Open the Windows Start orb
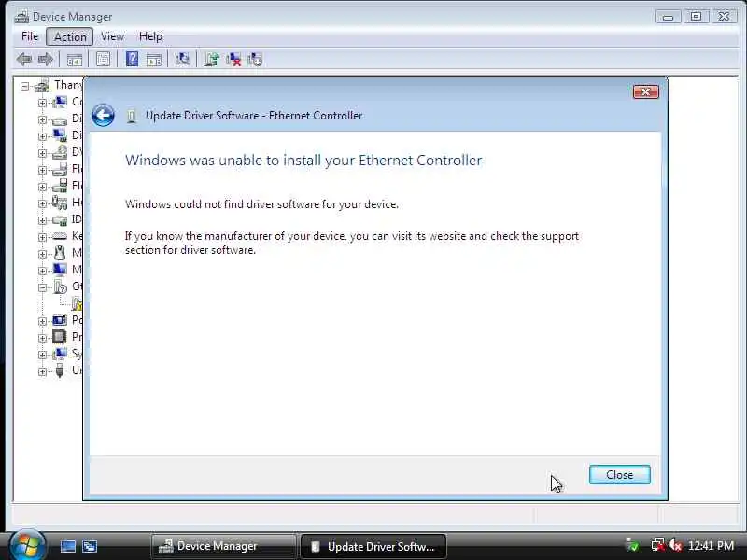747x560 pixels. (x=27, y=545)
